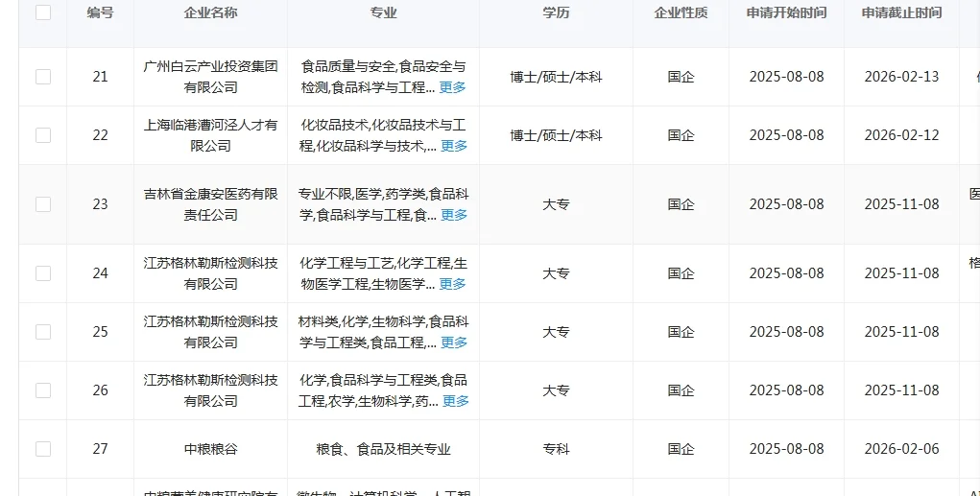Screen dimensions: 980x496
Task: Select row 24 checkbox
Action: click(43, 273)
